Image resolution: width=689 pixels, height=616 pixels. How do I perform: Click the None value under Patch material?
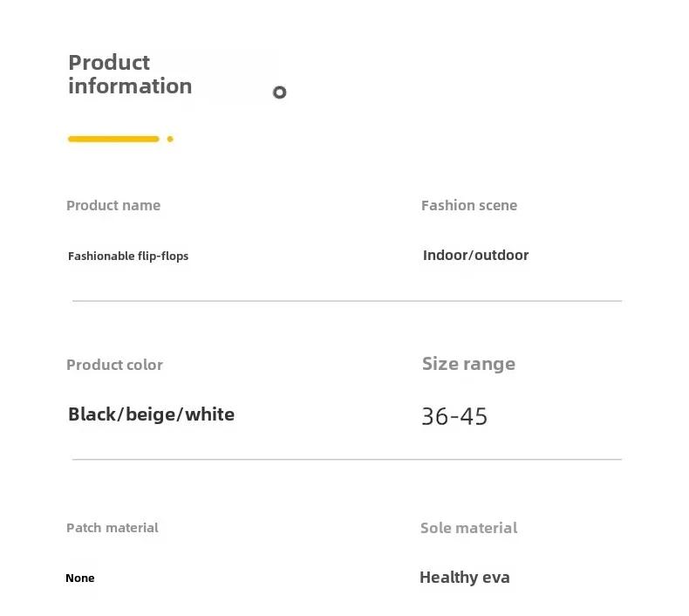tap(80, 578)
